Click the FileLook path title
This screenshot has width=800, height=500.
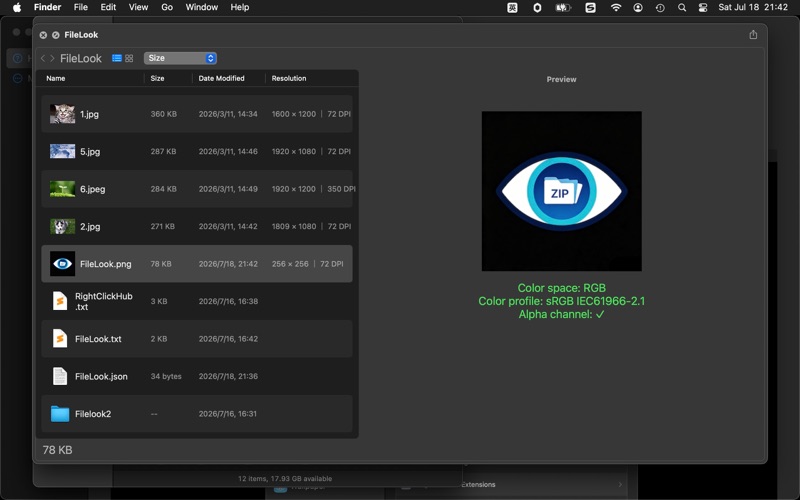click(x=81, y=58)
